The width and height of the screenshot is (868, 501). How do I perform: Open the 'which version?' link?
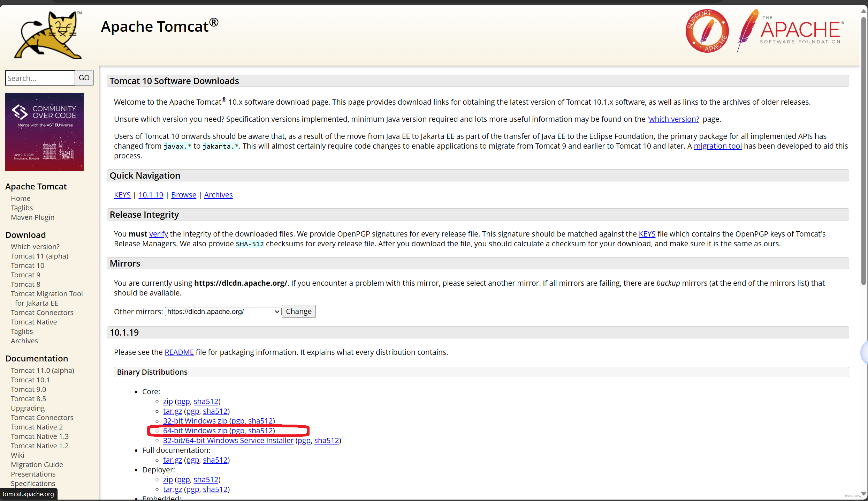674,119
